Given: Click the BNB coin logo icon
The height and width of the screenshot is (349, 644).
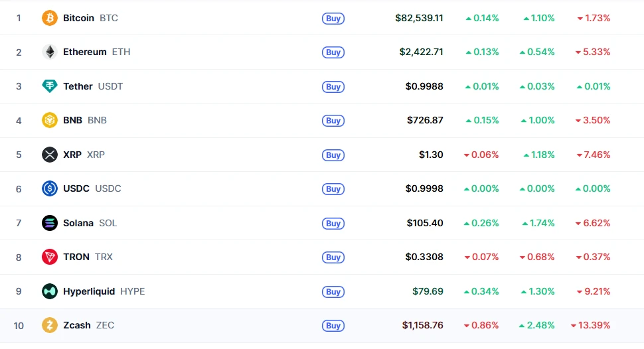Looking at the screenshot, I should 50,120.
